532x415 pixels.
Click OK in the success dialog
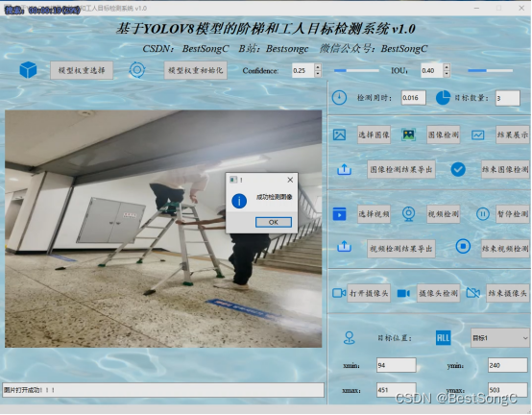[x=274, y=222]
